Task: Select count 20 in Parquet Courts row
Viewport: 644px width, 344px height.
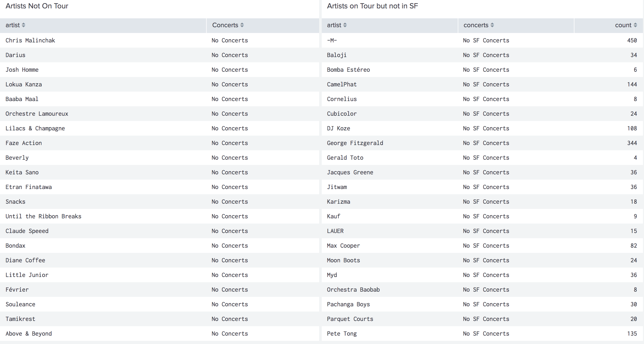Action: point(634,319)
